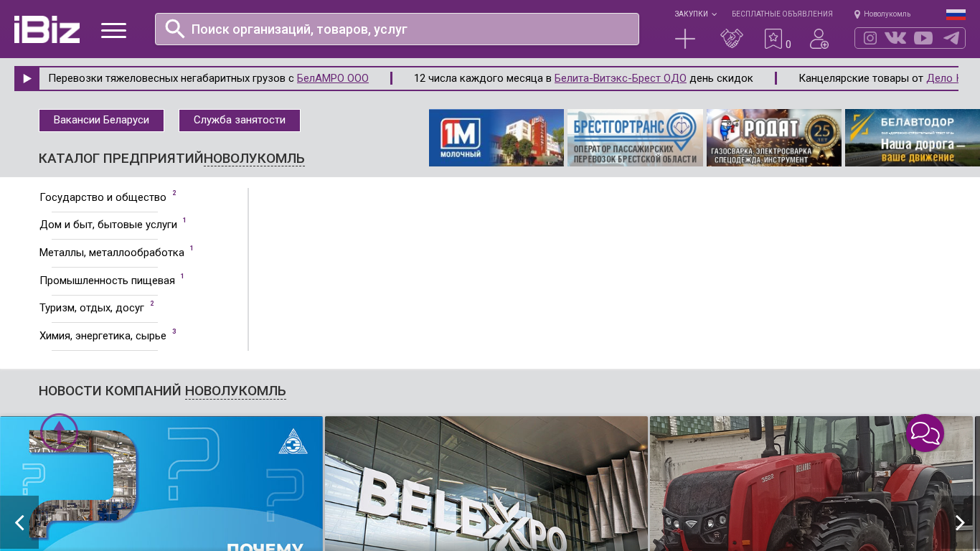The image size is (980, 551).
Task: Open Государство и общество category
Action: [x=103, y=197]
